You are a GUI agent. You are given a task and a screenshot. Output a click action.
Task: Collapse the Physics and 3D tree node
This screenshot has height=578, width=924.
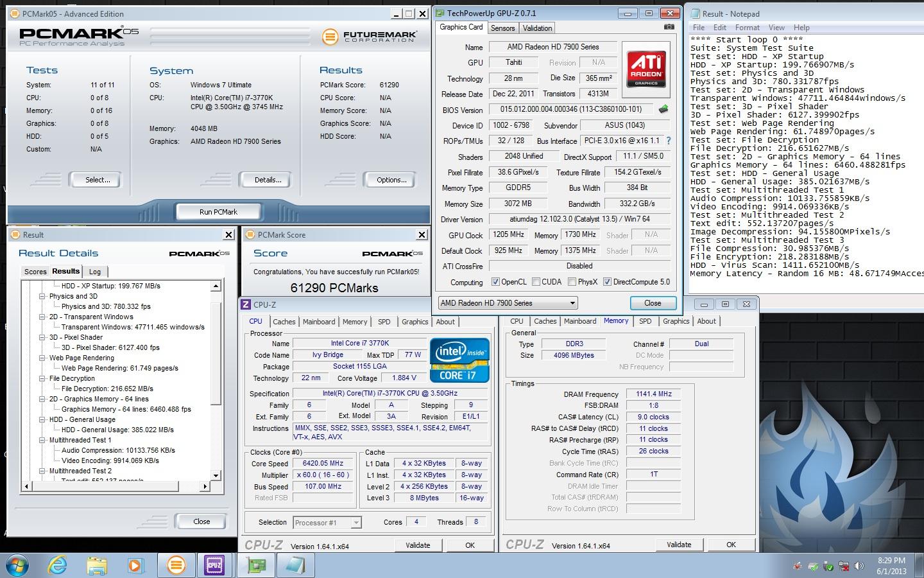(42, 297)
